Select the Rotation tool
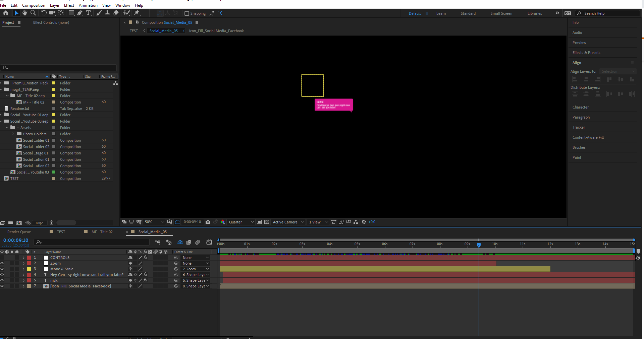 click(x=44, y=13)
